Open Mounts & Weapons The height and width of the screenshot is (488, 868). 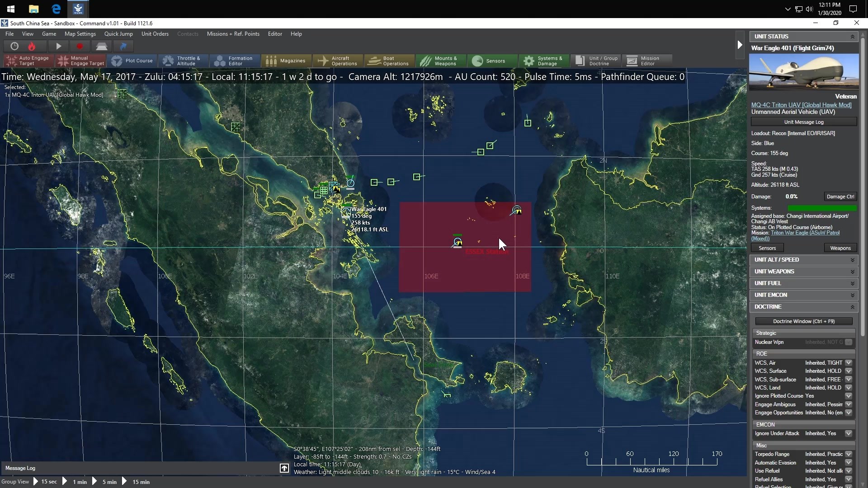(x=440, y=61)
